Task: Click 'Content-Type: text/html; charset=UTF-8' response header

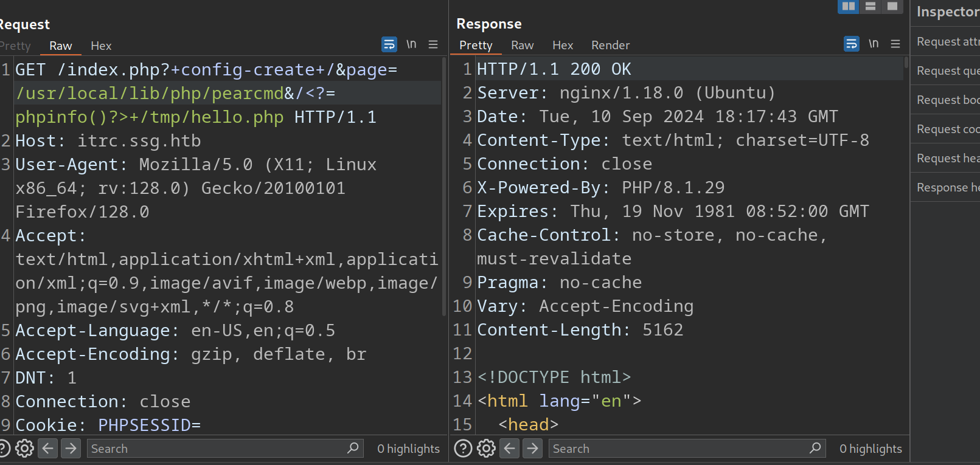Action: click(x=673, y=140)
